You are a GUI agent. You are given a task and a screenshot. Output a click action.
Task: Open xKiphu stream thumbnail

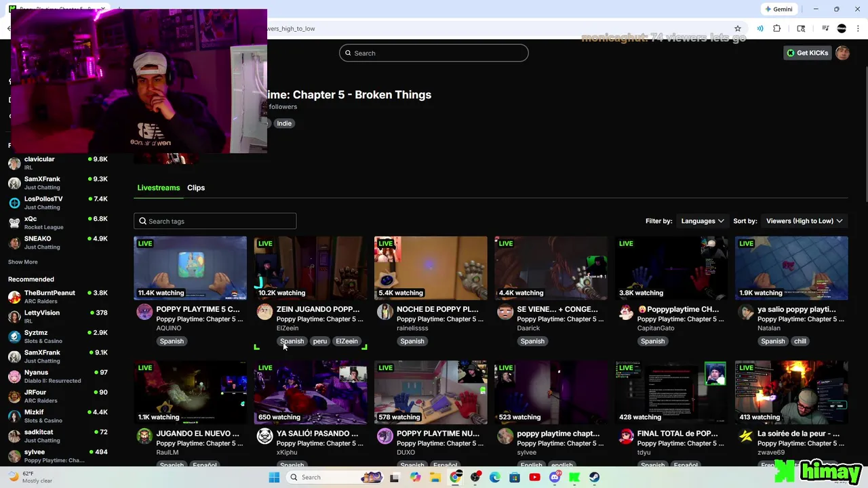click(x=311, y=392)
